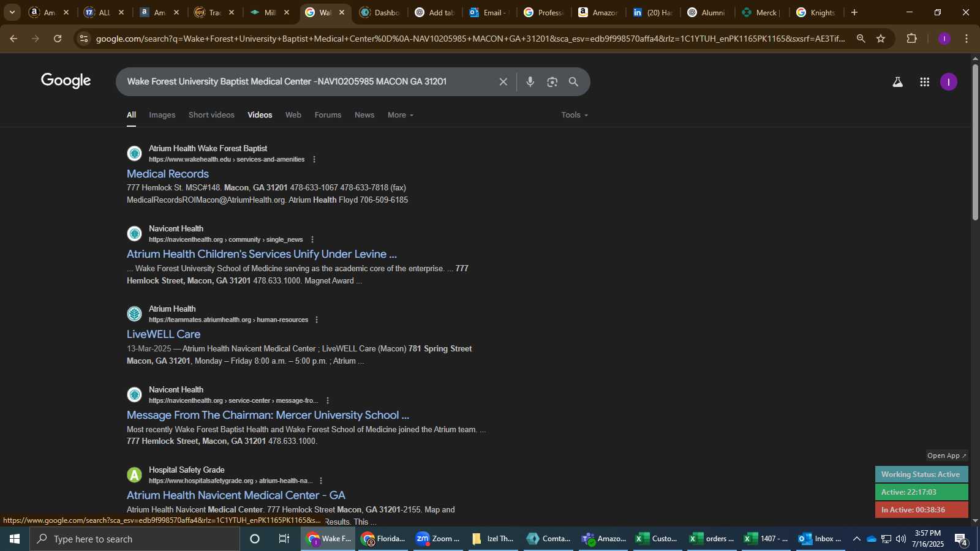Bookmark this page with the star icon
Image resolution: width=980 pixels, height=551 pixels.
pos(881,39)
